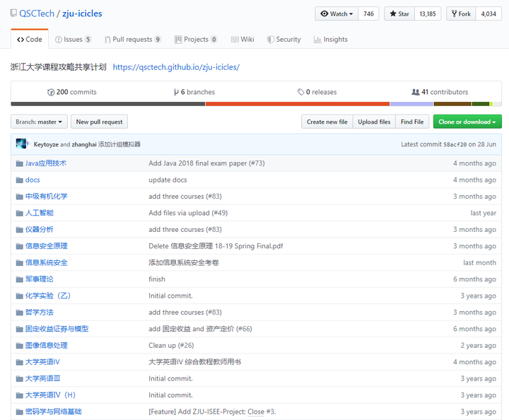This screenshot has width=509, height=420.
Task: Open the Projects tab
Action: [x=196, y=40]
